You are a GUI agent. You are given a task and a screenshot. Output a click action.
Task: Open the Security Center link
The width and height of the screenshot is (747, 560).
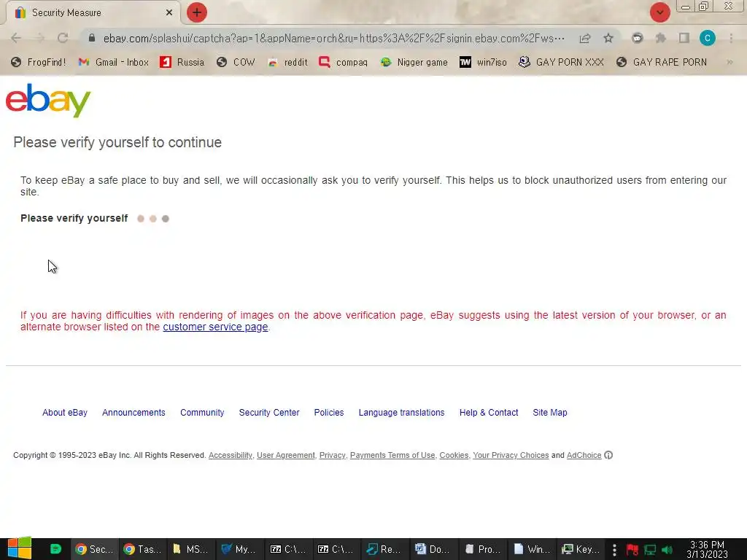[x=269, y=413]
